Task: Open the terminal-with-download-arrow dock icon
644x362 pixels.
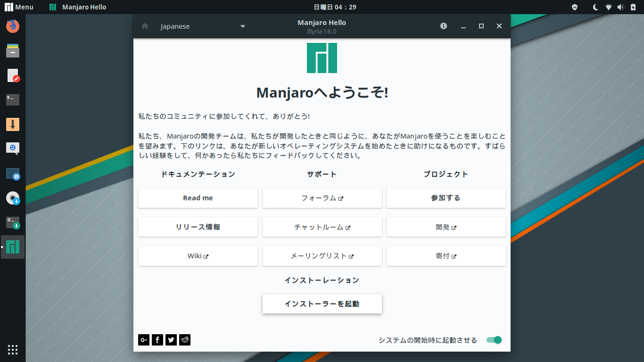Action: click(x=13, y=223)
